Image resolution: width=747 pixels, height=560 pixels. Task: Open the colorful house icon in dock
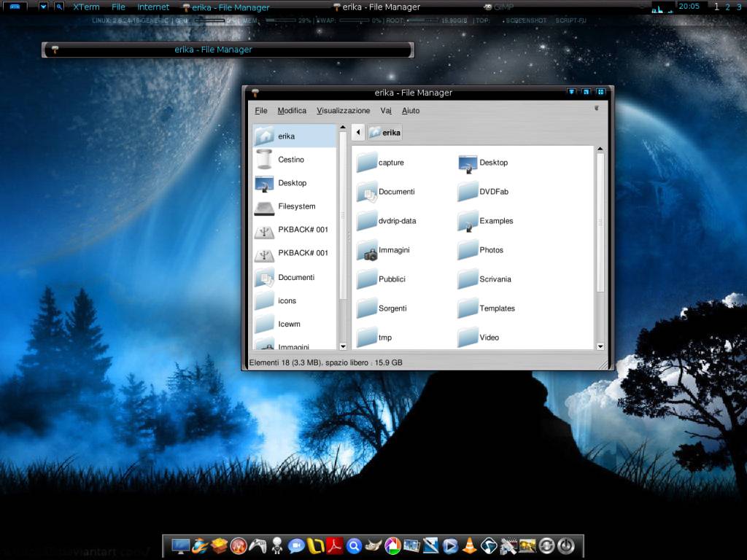(392, 545)
